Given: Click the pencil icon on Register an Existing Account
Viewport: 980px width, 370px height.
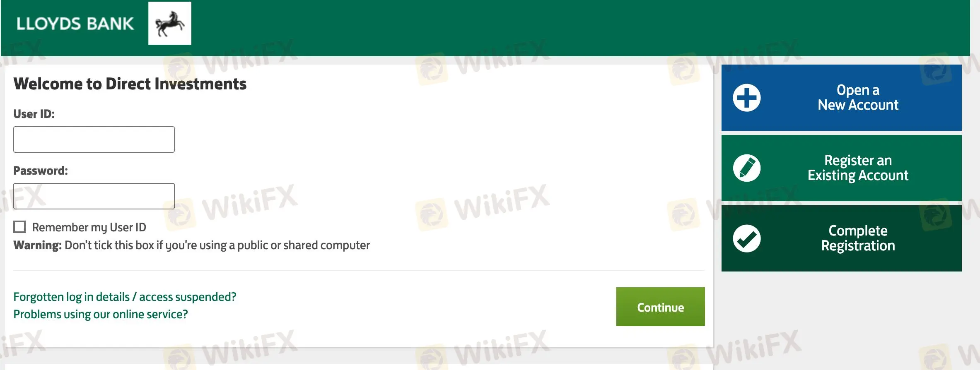Looking at the screenshot, I should coord(747,168).
